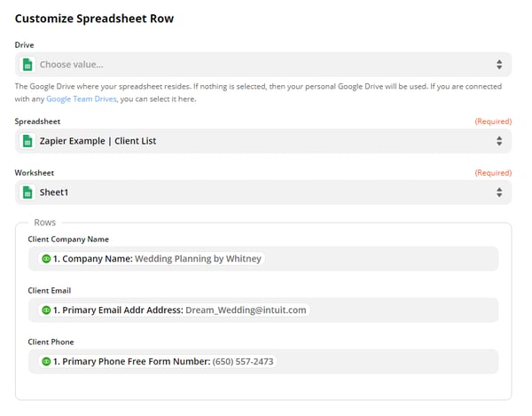Click QuickBooks icon in Primary Phone pill
This screenshot has width=532, height=416.
(46, 361)
